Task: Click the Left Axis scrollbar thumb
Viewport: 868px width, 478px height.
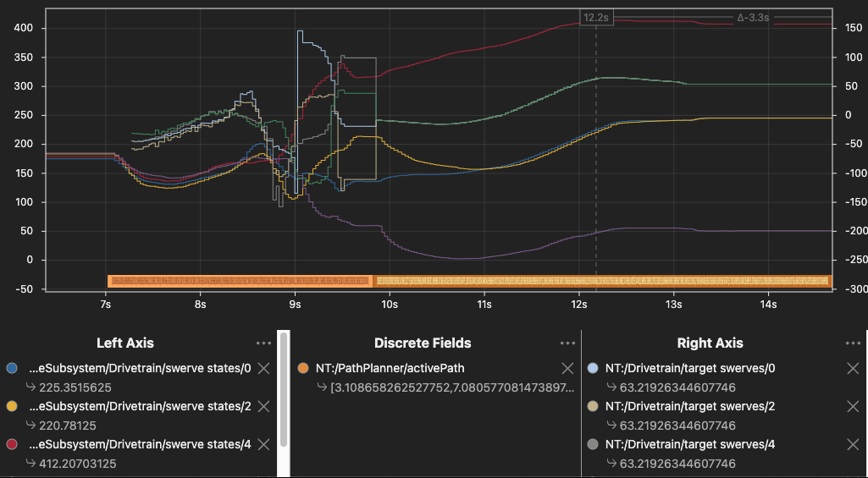Action: click(284, 388)
